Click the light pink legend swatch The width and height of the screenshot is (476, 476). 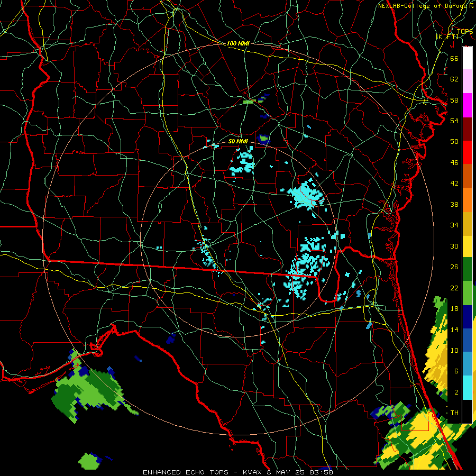click(467, 81)
